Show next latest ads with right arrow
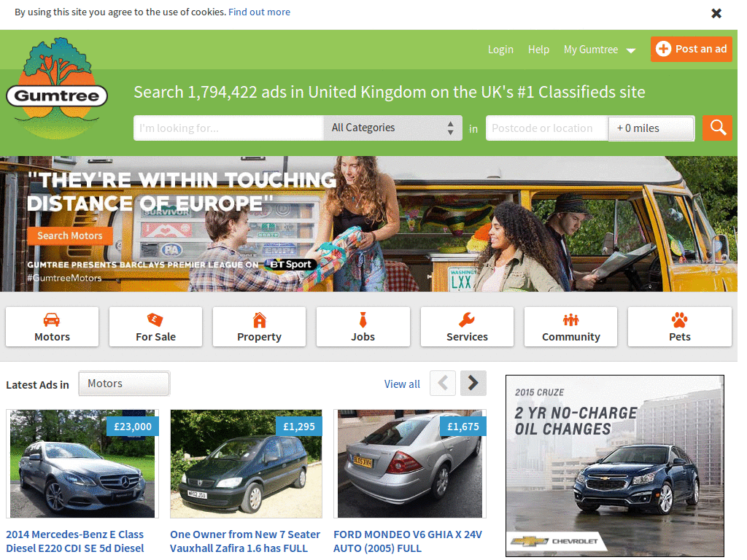Screen dimensions: 747x560 coord(473,383)
